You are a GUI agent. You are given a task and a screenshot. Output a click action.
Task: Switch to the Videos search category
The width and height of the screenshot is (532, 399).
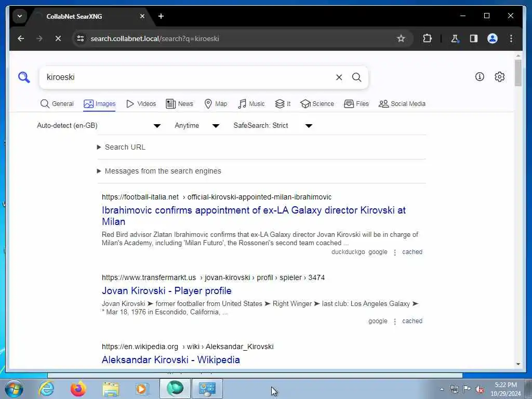141,104
